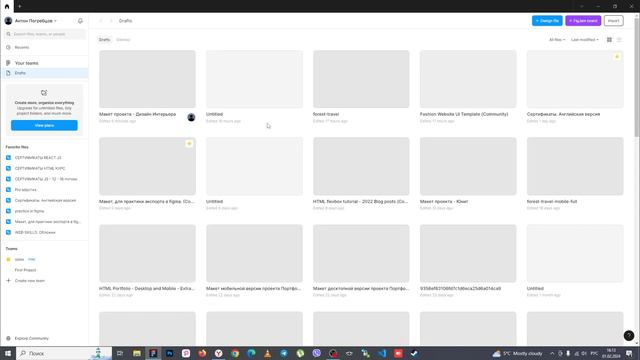This screenshot has height=360, width=640.
Task: Open VLC media player from the taskbar
Action: coord(267,353)
